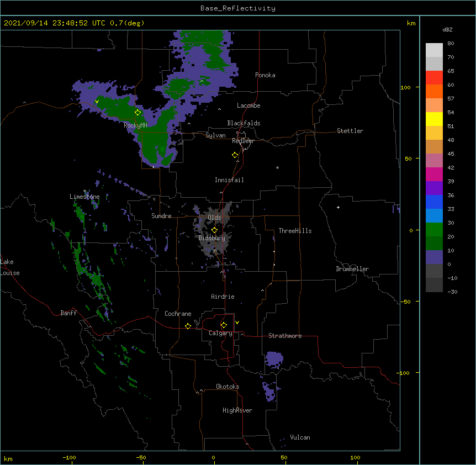
Task: Click the Olds town label
Action: click(x=214, y=218)
